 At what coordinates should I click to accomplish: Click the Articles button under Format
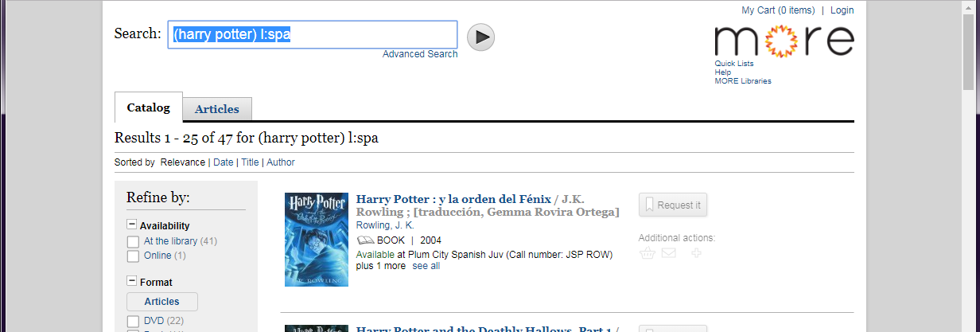tap(162, 302)
